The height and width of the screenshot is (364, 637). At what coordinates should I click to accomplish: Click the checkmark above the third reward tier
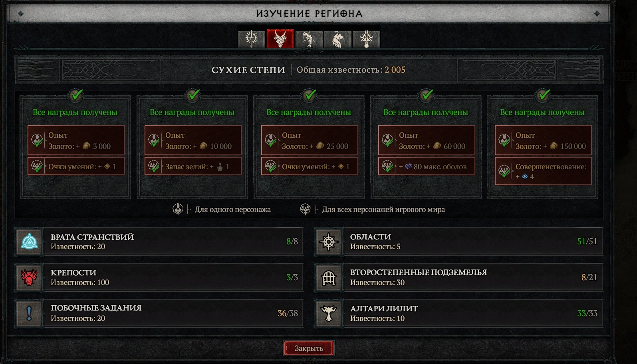pyautogui.click(x=310, y=95)
